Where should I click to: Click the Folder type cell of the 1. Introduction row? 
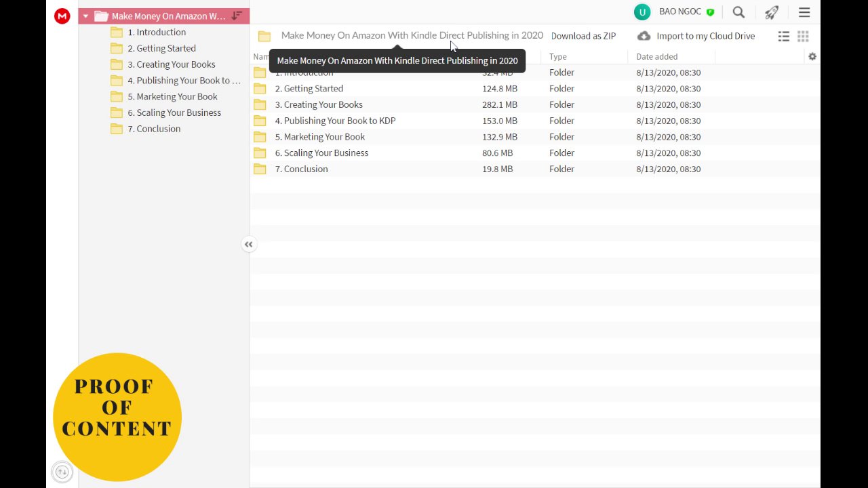(561, 73)
